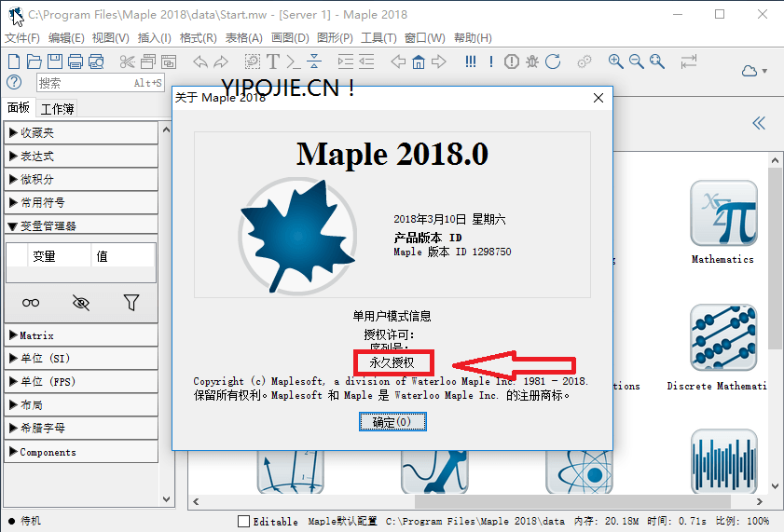Click cloud icon dropdown arrow
The height and width of the screenshot is (532, 784).
(765, 72)
